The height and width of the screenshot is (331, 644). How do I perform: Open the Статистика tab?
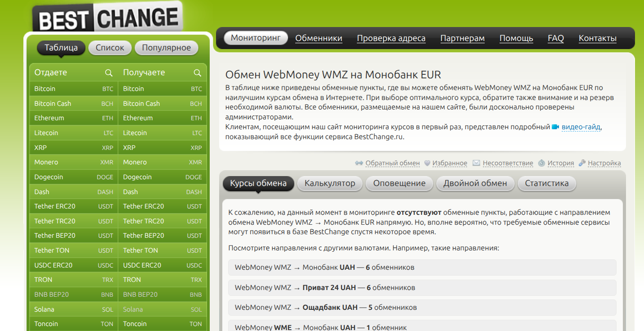point(547,183)
